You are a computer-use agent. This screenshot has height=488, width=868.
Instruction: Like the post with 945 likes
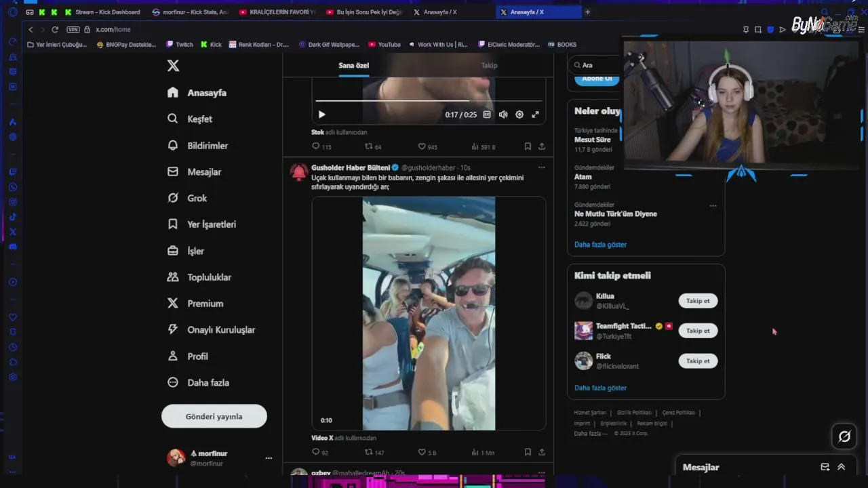(427, 146)
